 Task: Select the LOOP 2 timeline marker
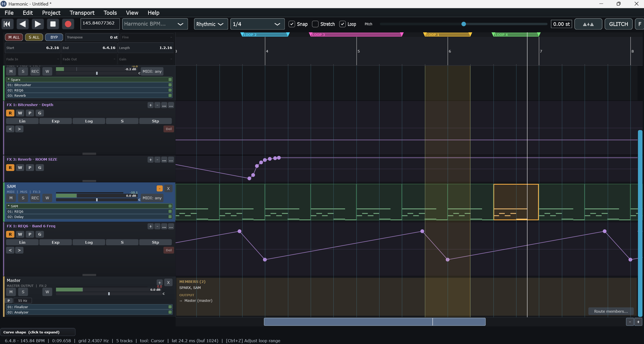265,35
